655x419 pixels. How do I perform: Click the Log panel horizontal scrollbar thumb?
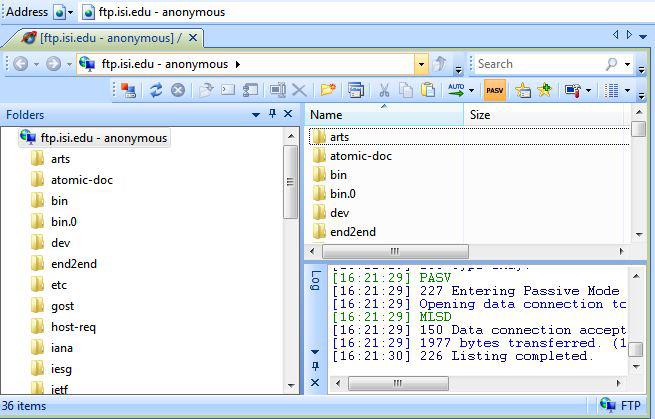[398, 383]
